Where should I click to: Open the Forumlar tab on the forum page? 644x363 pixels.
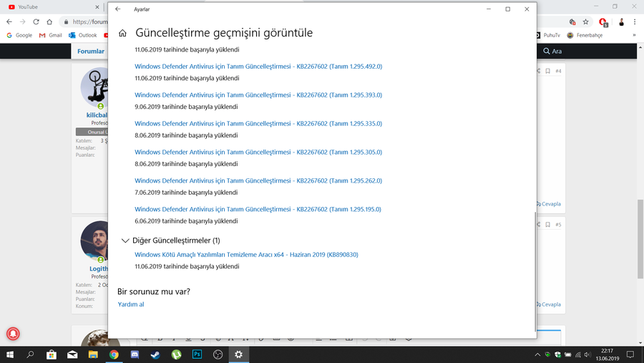pyautogui.click(x=91, y=52)
